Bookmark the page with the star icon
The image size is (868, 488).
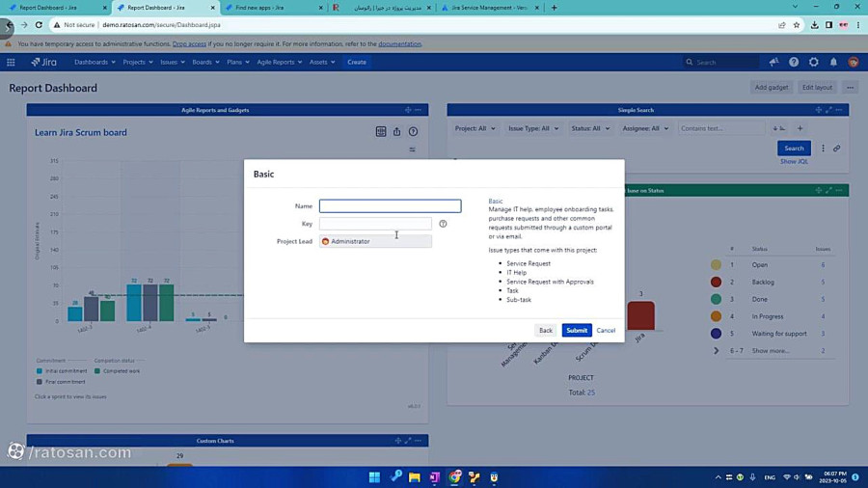coord(797,25)
